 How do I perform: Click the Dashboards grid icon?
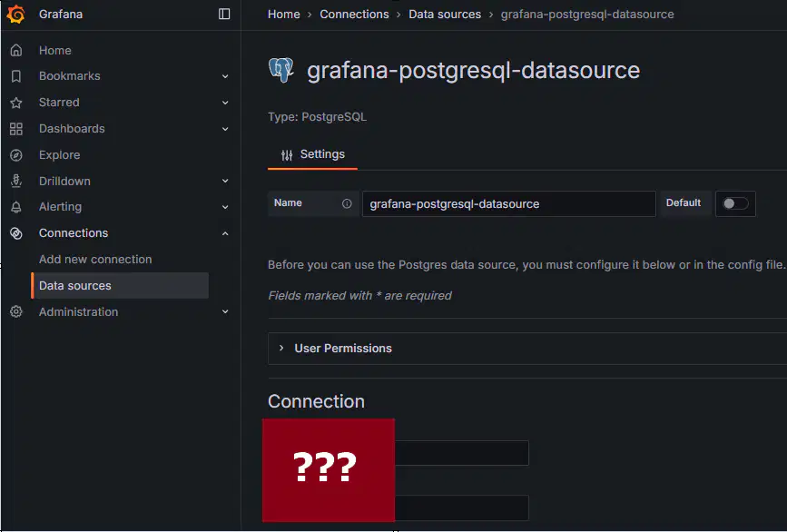[16, 129]
